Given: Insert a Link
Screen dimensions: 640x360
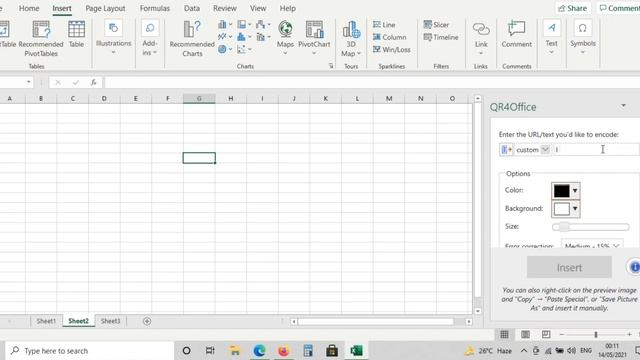Looking at the screenshot, I should click(x=481, y=38).
